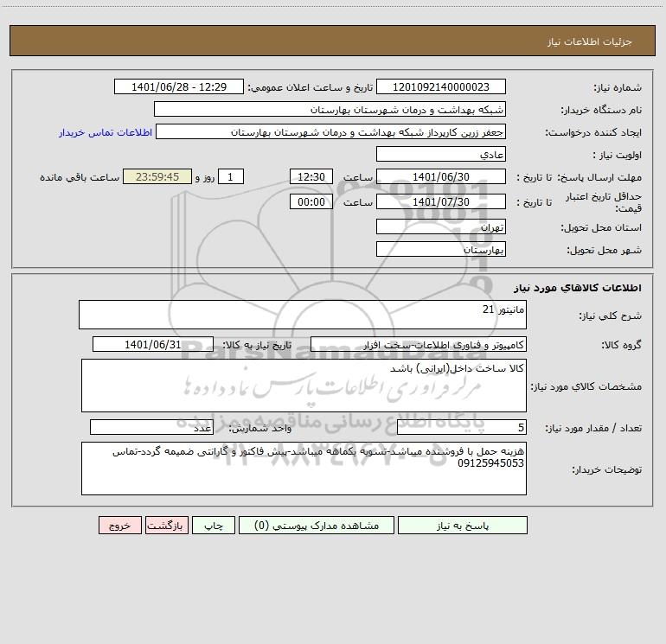The width and height of the screenshot is (666, 644).
Task: Open اطلاعات تماس خریدار link
Action: click(x=106, y=132)
